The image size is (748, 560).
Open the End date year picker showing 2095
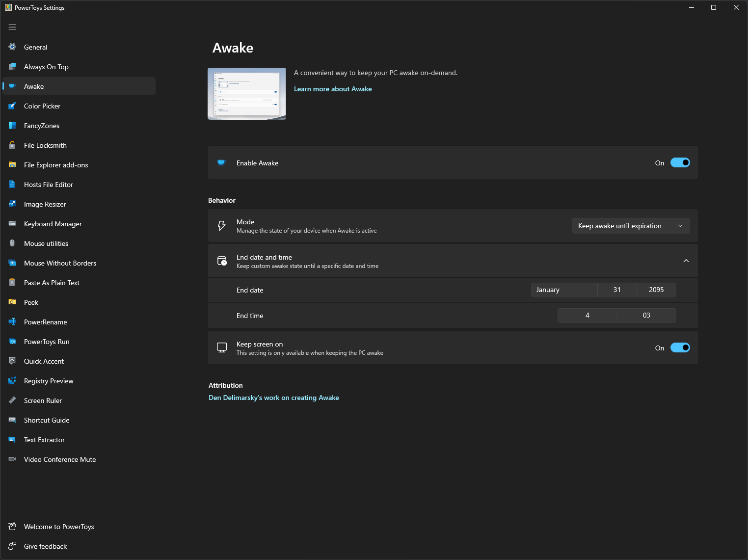point(656,290)
